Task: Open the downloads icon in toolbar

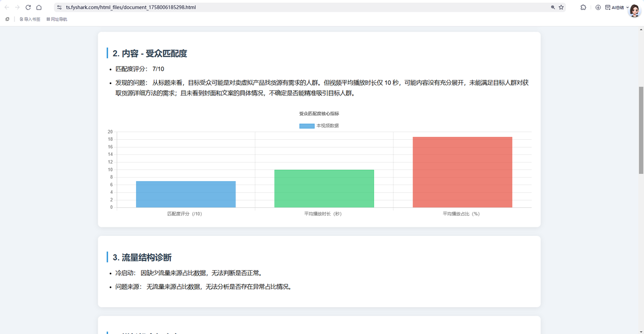Action: (598, 8)
